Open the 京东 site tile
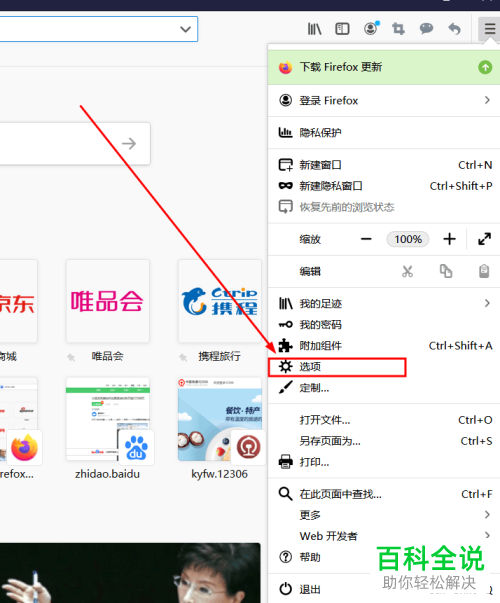Viewport: 500px width, 603px height. click(18, 301)
